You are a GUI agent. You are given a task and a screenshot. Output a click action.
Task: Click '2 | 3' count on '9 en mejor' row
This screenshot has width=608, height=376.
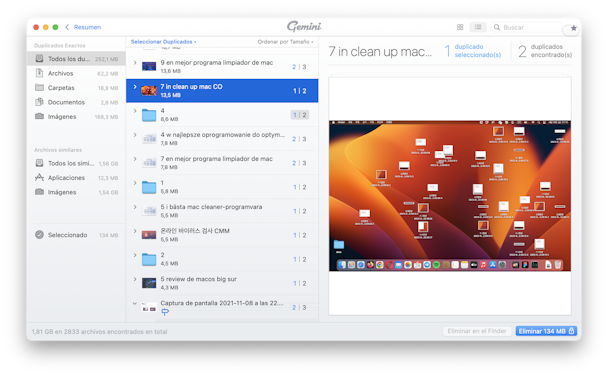coord(299,67)
